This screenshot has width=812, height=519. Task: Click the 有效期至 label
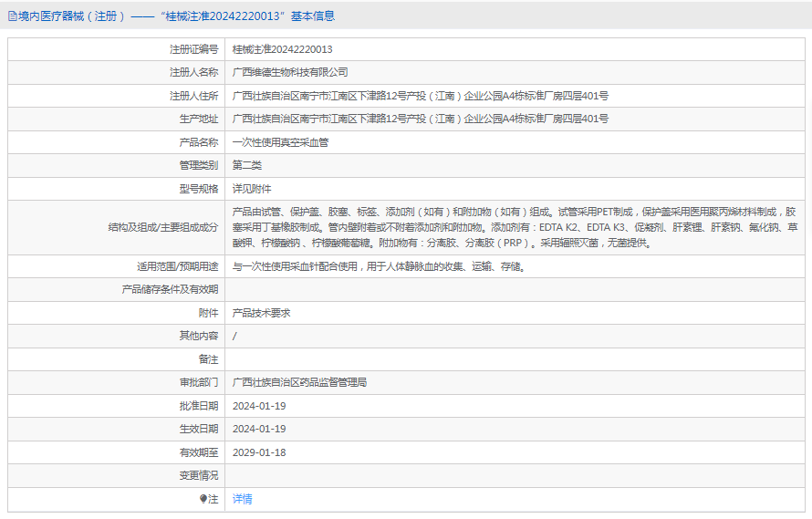click(x=199, y=452)
